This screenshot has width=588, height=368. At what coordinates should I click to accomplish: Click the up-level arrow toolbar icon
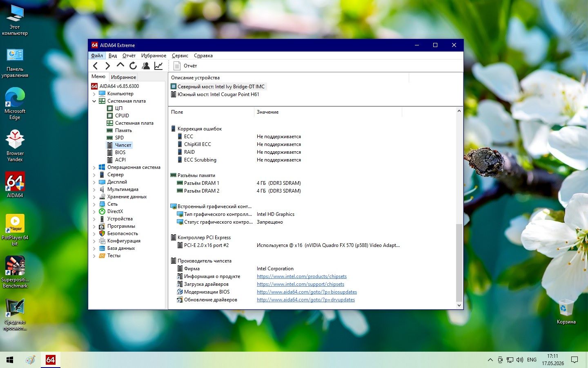[120, 65]
